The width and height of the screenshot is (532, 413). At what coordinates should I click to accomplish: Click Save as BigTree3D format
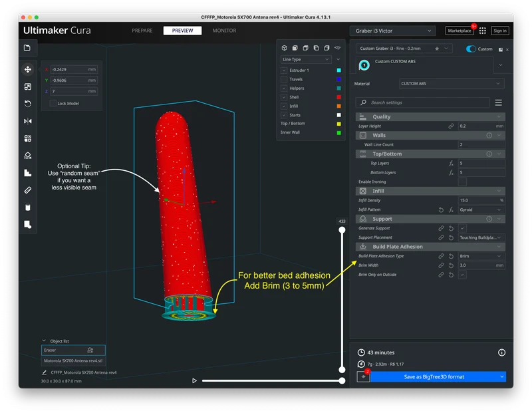tap(434, 376)
